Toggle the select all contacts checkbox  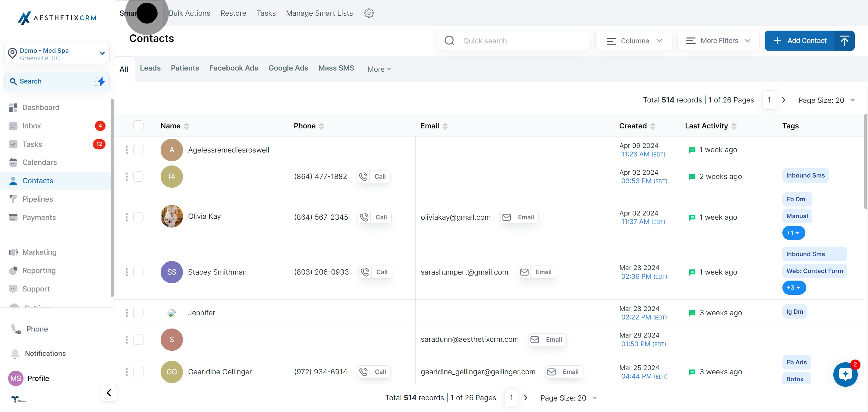coord(138,125)
